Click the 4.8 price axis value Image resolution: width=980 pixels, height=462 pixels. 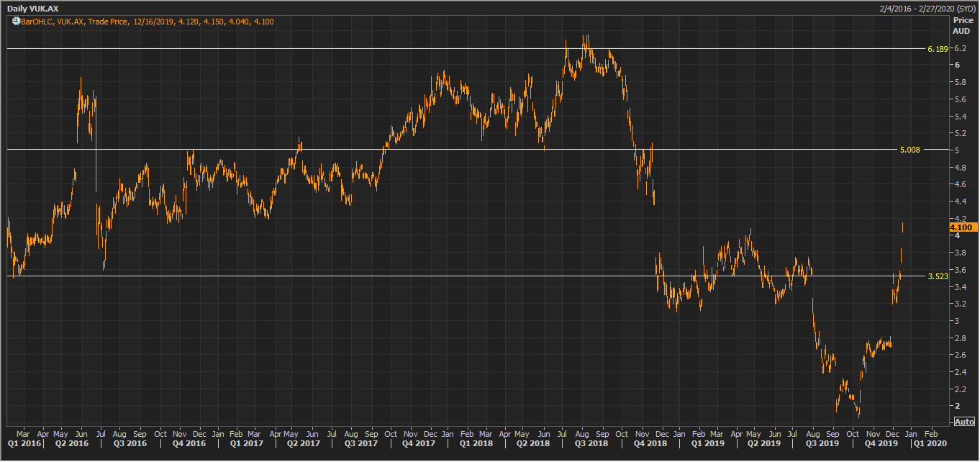tap(960, 168)
